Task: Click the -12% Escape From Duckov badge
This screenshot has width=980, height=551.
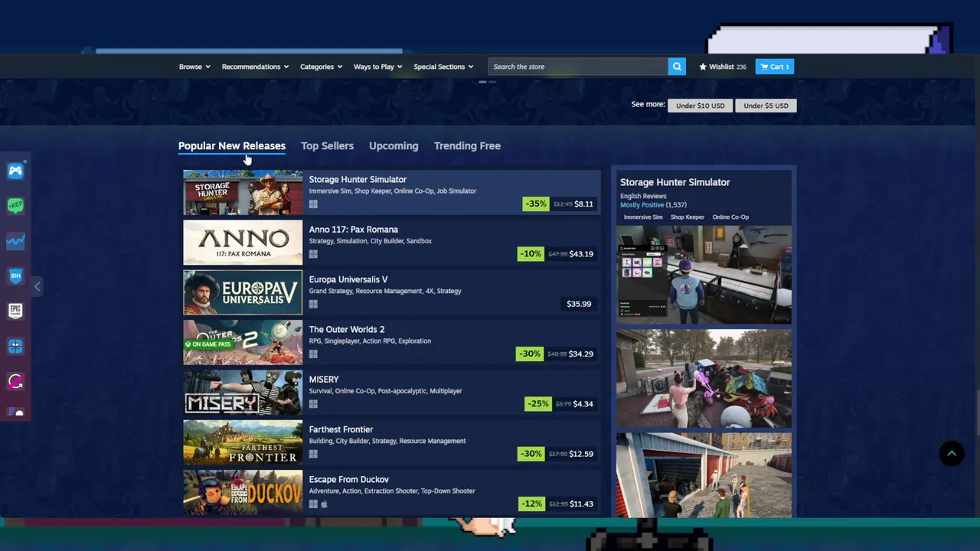Action: 531,504
